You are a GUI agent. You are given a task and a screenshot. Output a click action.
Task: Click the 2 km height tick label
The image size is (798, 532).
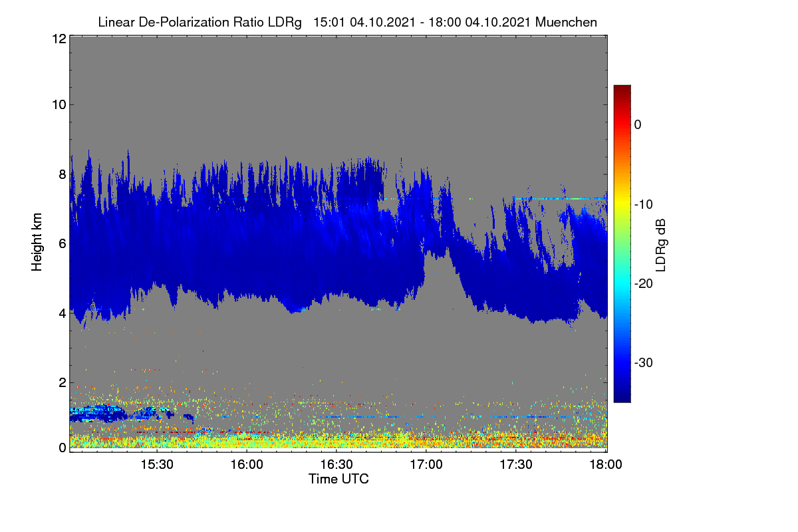click(x=62, y=382)
